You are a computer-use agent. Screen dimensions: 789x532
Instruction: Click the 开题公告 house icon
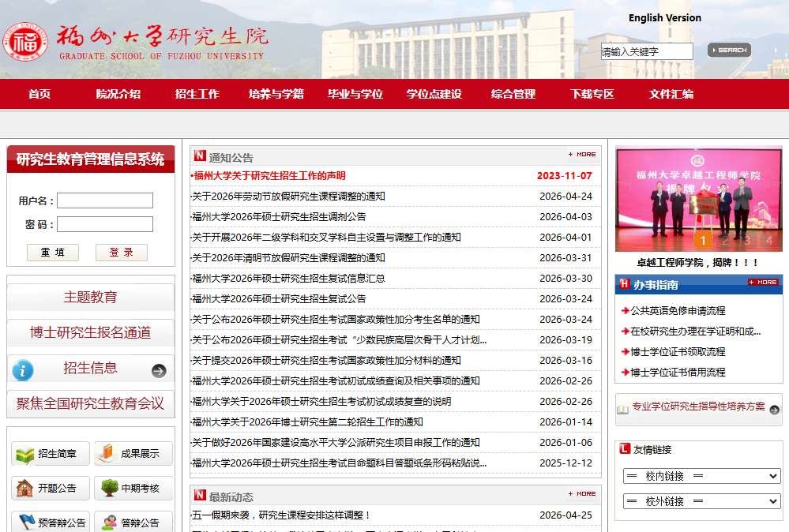[x=24, y=489]
